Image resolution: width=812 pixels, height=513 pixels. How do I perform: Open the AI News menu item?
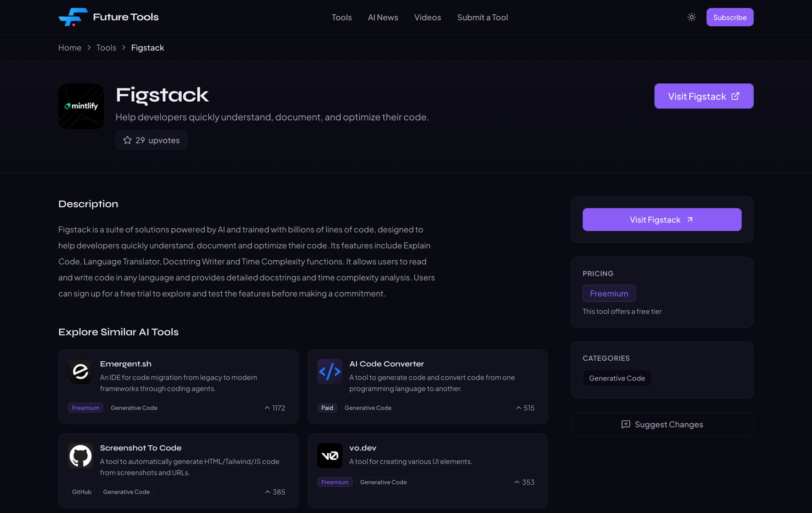pos(383,17)
